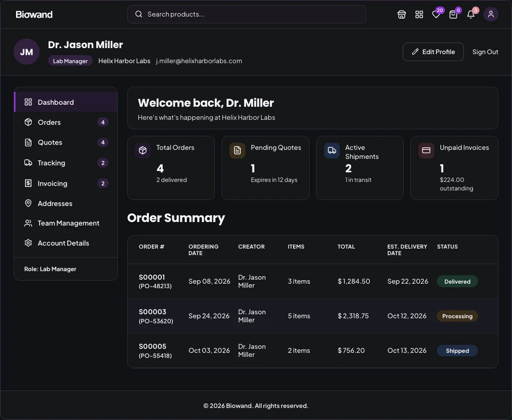Click the search magnifier icon
512x420 pixels.
coord(139,14)
